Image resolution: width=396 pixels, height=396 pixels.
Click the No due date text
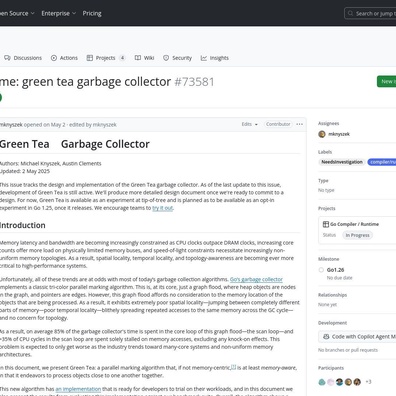pos(339,278)
